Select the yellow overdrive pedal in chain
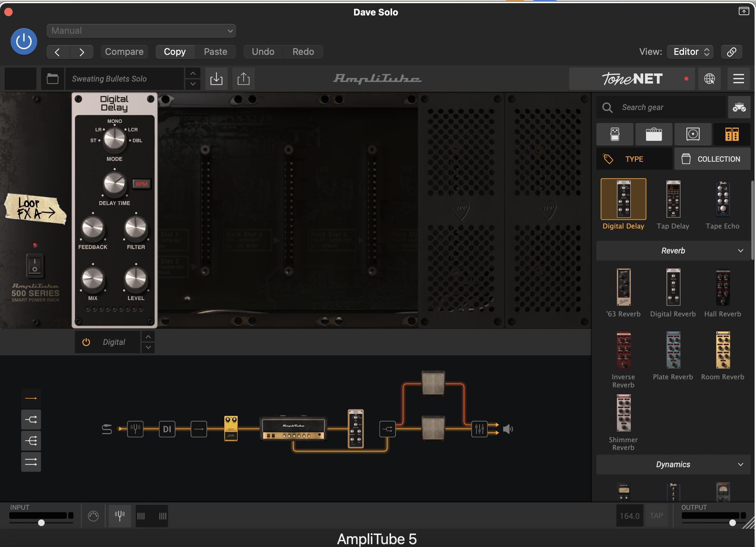The height and width of the screenshot is (547, 756). pos(231,428)
